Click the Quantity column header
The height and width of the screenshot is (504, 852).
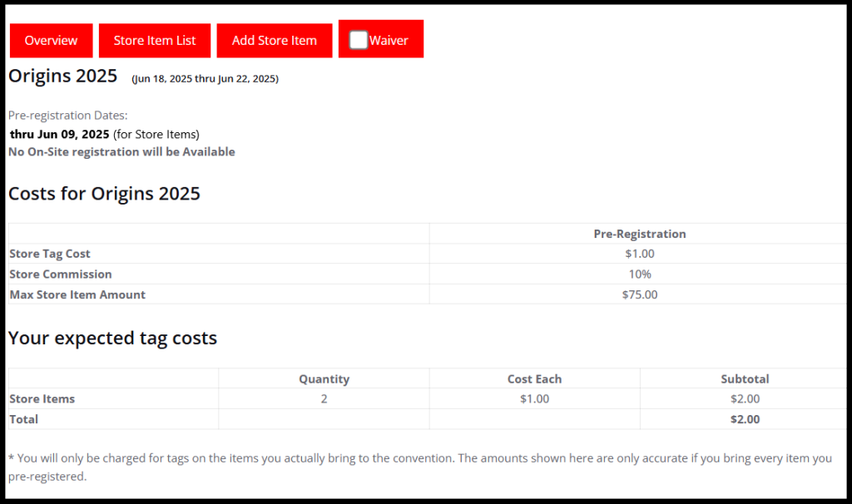324,379
